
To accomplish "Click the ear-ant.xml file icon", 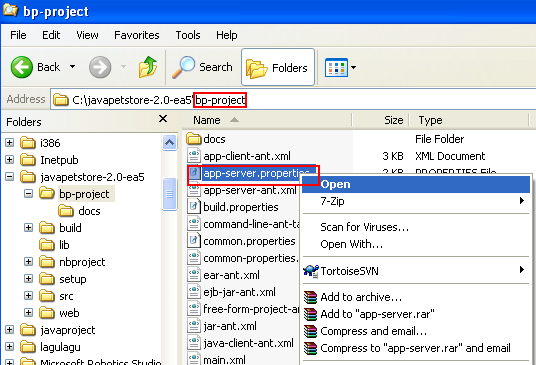I will coord(194,275).
